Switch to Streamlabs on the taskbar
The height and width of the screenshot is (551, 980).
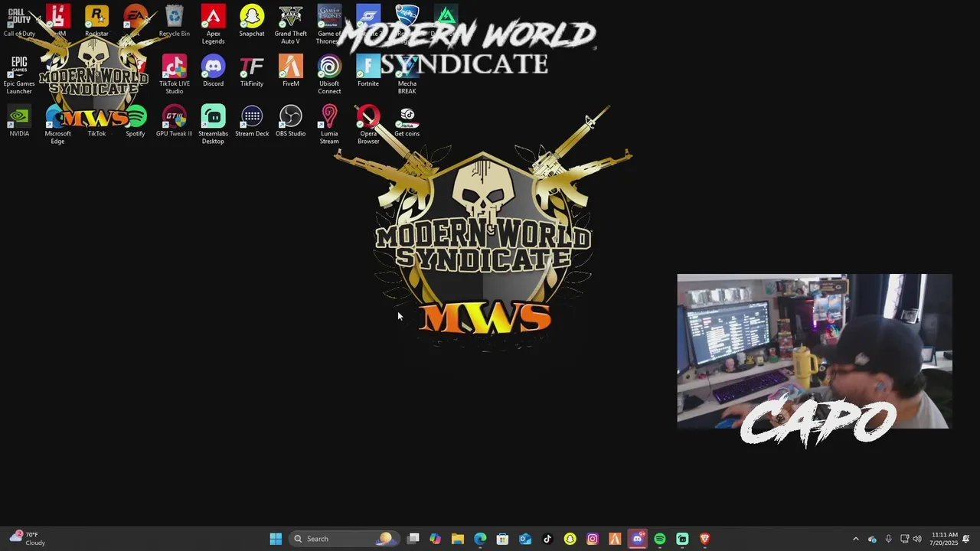(x=682, y=539)
